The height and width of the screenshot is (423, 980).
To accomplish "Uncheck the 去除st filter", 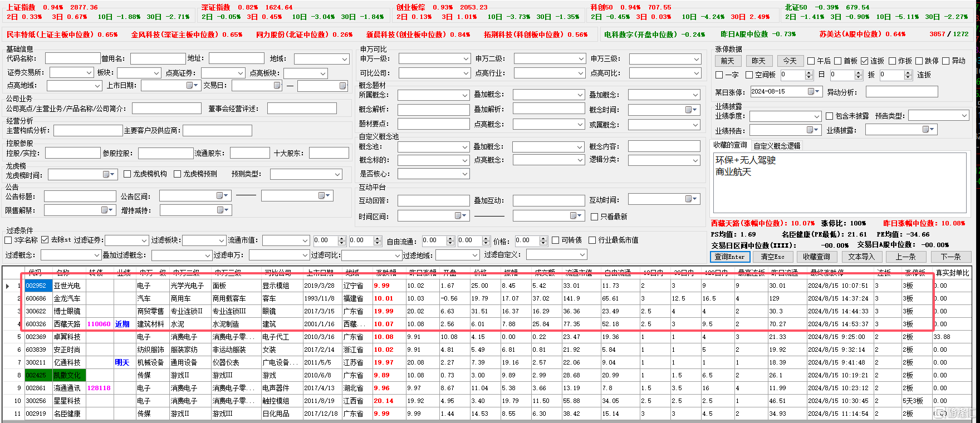I will (x=45, y=240).
